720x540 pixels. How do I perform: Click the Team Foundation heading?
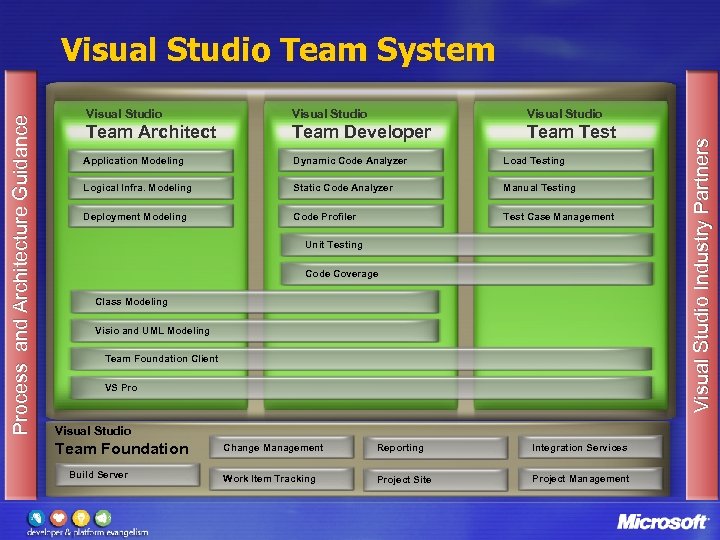coord(122,449)
